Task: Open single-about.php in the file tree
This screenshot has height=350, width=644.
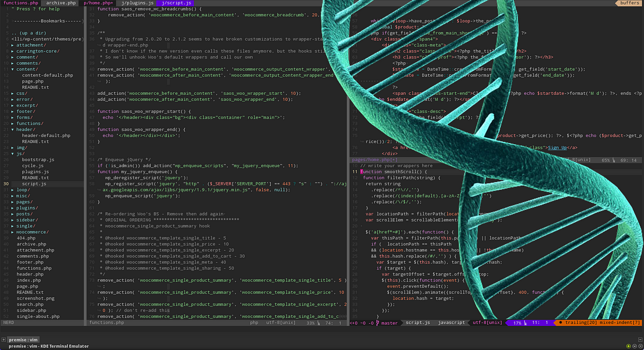Action: click(38, 316)
